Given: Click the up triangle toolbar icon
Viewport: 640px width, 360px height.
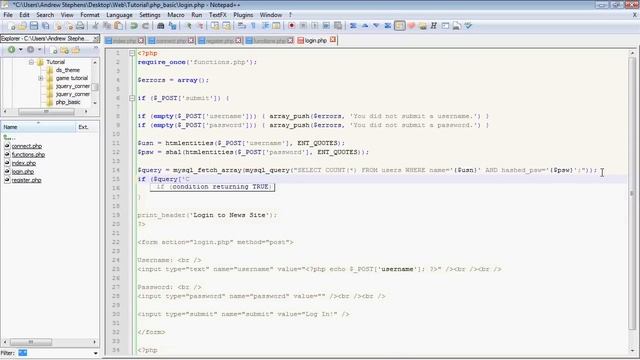Looking at the screenshot, I should [x=365, y=26].
